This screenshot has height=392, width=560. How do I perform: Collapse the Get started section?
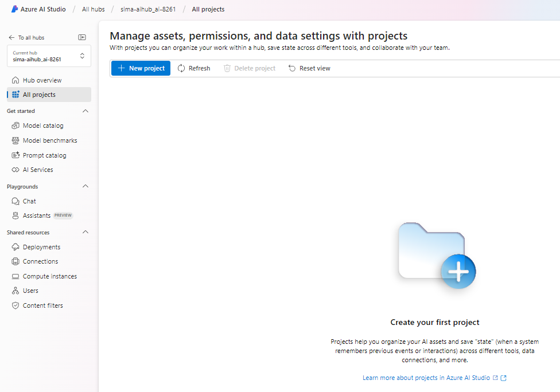(85, 111)
